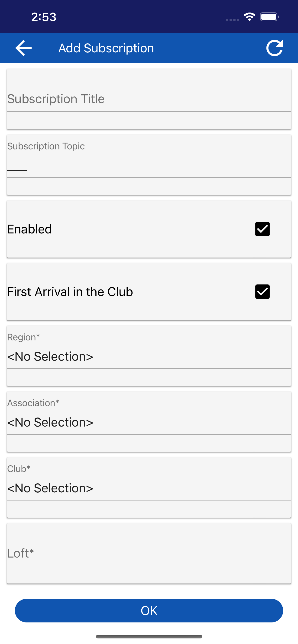
Task: Tap the First Arrival in the Club label
Action: pyautogui.click(x=70, y=291)
